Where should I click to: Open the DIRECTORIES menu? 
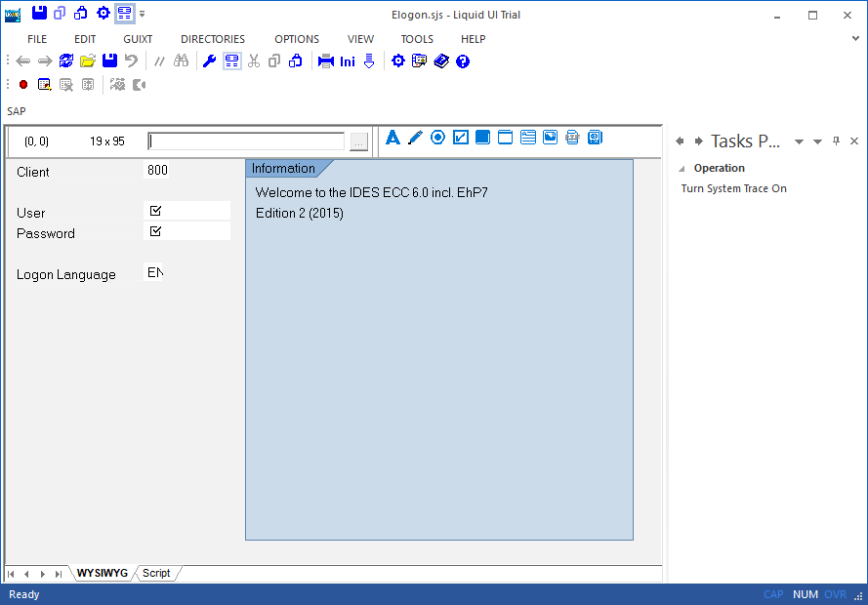pos(213,39)
